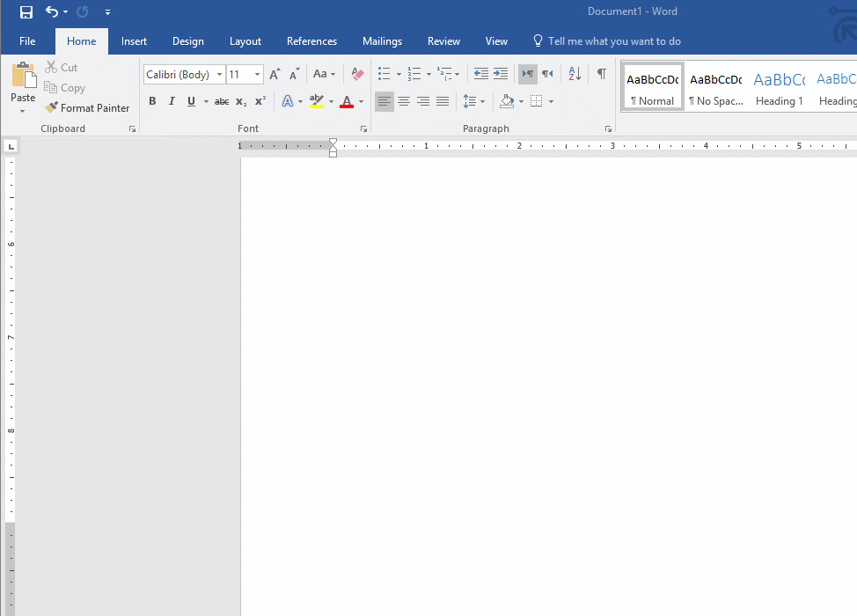Click the borders icon
Viewport: 857px width, 616px height.
[537, 101]
